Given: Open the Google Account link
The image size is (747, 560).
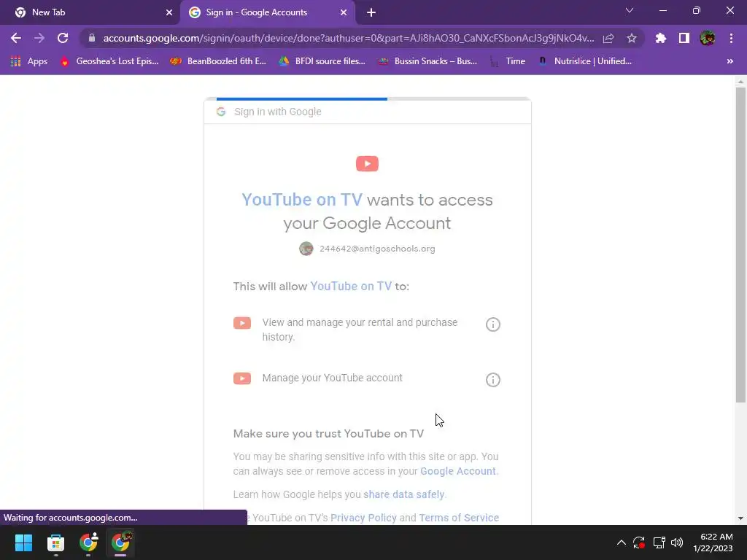Looking at the screenshot, I should tap(458, 471).
